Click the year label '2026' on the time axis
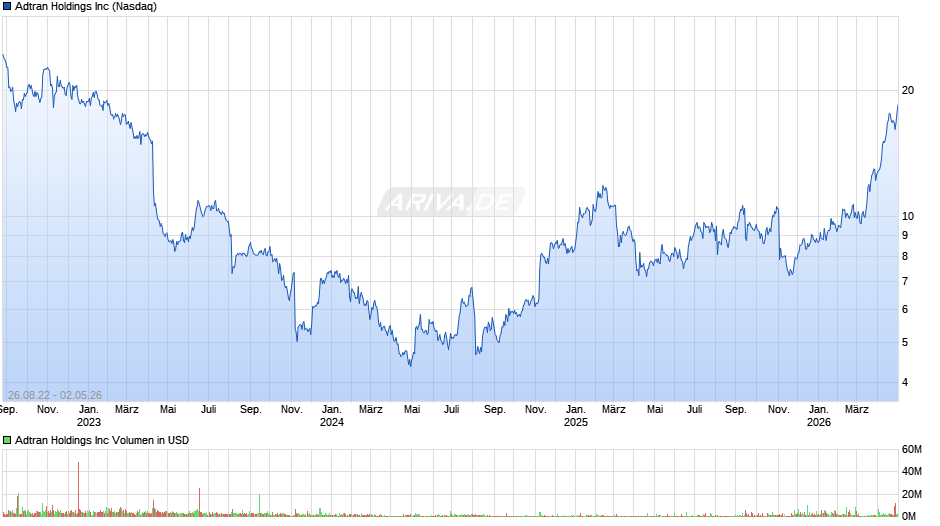 [818, 422]
